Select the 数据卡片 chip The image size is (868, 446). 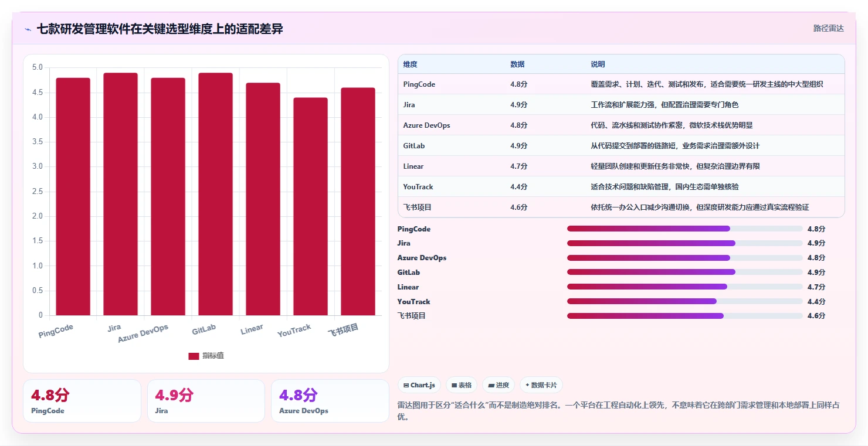[541, 385]
